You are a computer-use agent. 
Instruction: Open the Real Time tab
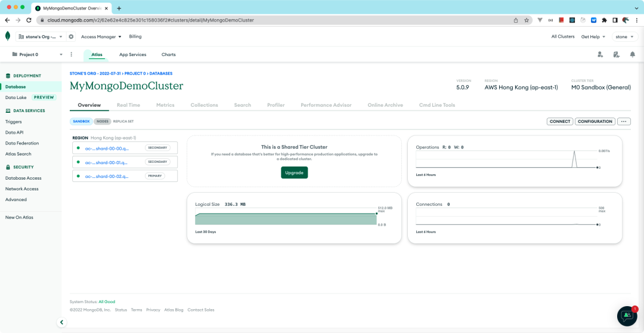tap(129, 105)
